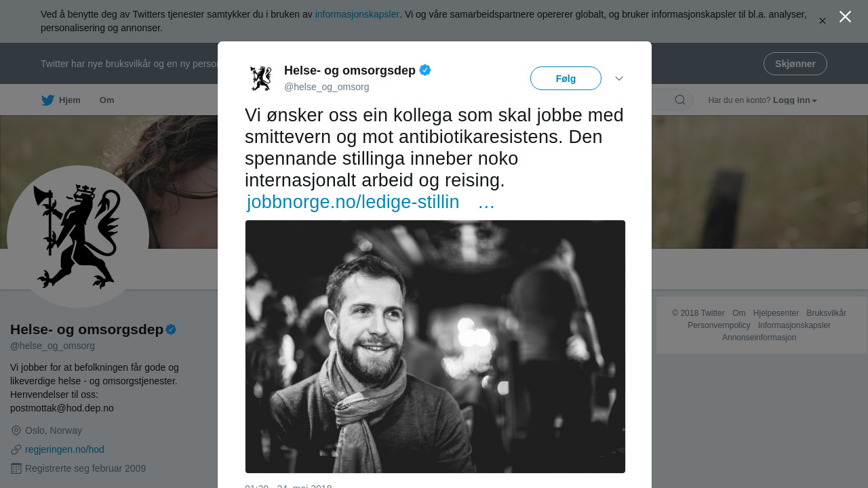The height and width of the screenshot is (488, 868).
Task: Click verified badge beside tweet author name
Action: (x=425, y=70)
